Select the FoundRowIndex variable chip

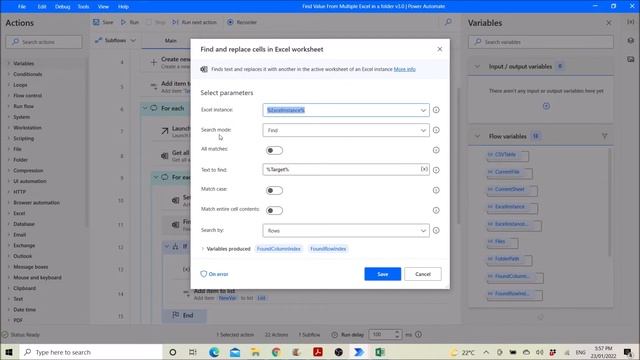(x=328, y=249)
